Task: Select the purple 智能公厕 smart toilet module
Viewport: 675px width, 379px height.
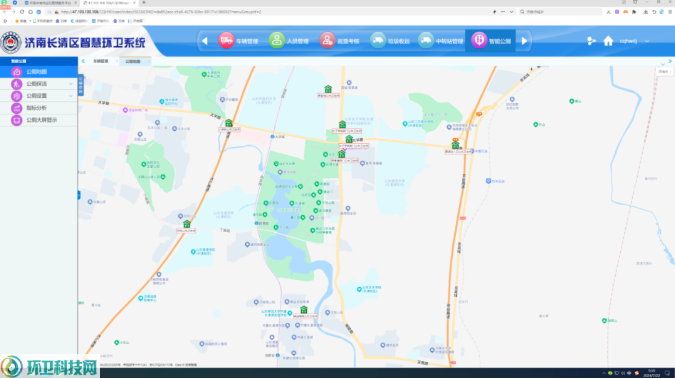Action: 491,41
